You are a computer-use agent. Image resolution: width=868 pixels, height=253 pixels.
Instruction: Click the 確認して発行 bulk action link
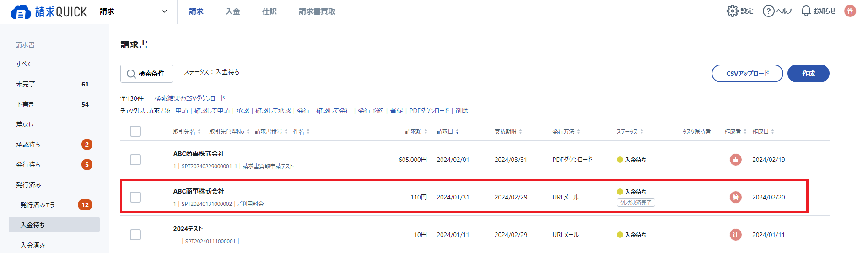pos(334,111)
